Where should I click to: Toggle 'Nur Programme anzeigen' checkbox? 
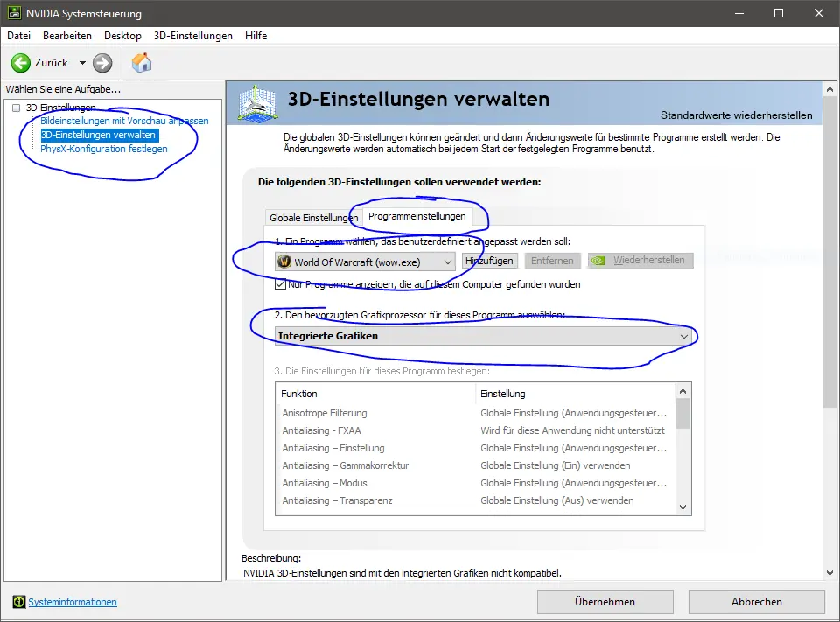[x=281, y=284]
